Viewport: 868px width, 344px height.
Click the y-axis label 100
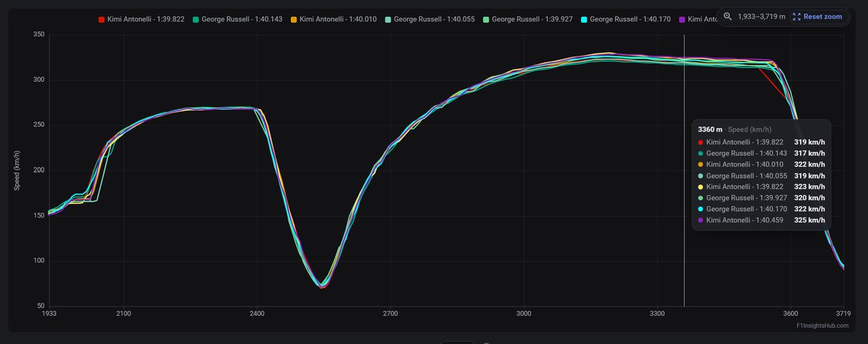[x=38, y=261]
